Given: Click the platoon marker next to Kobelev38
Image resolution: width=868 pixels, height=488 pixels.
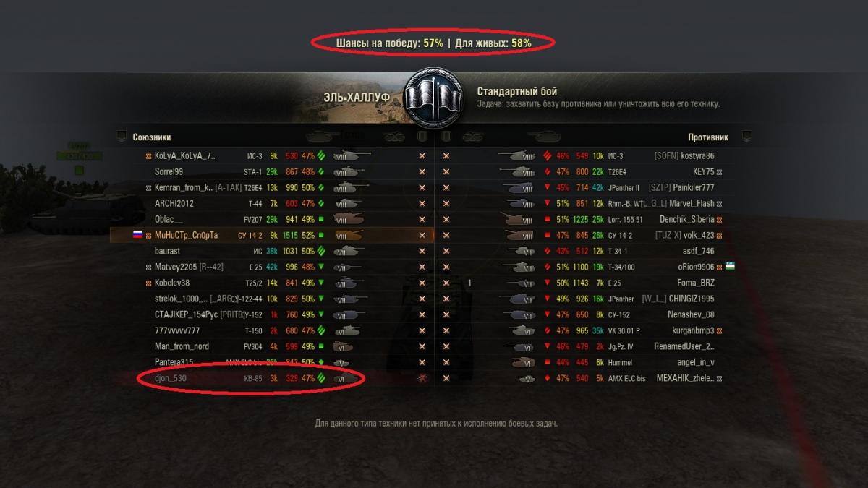Looking at the screenshot, I should pos(149,283).
